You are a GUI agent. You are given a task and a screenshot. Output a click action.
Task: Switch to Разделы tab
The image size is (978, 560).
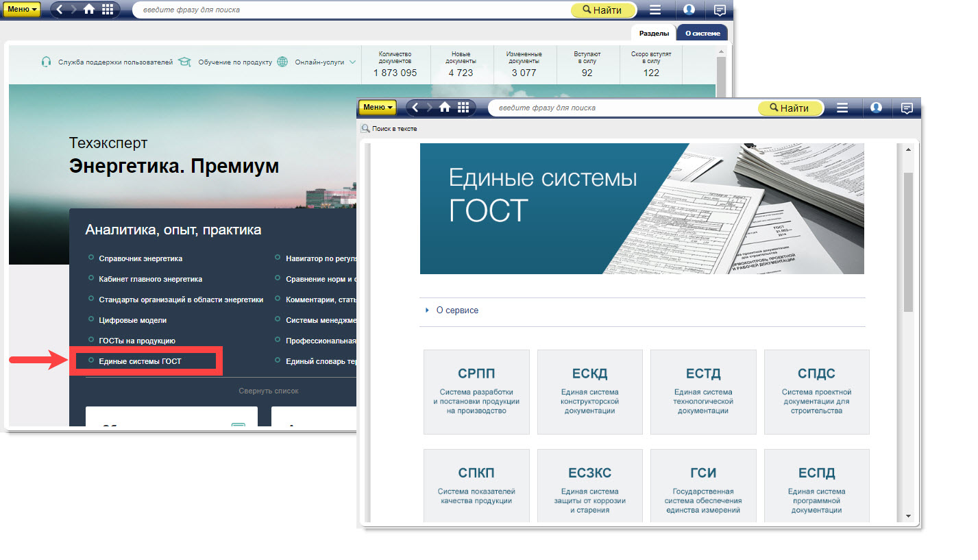[x=655, y=33]
